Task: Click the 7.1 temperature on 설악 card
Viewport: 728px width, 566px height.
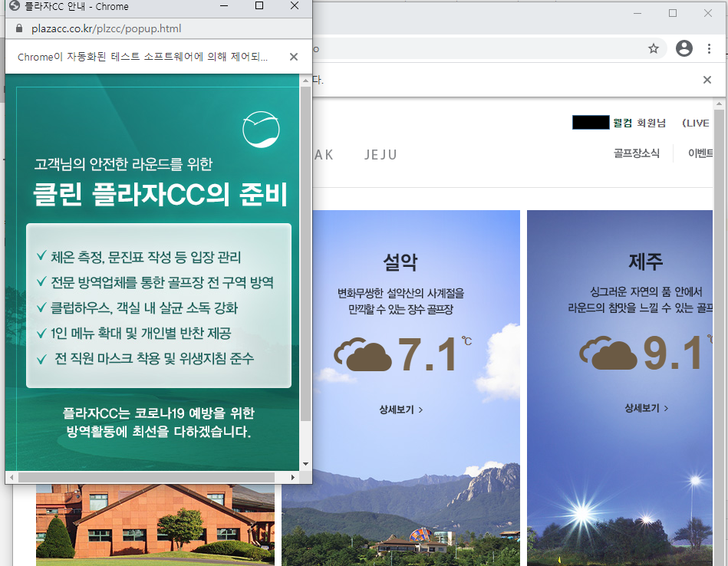Action: (428, 354)
